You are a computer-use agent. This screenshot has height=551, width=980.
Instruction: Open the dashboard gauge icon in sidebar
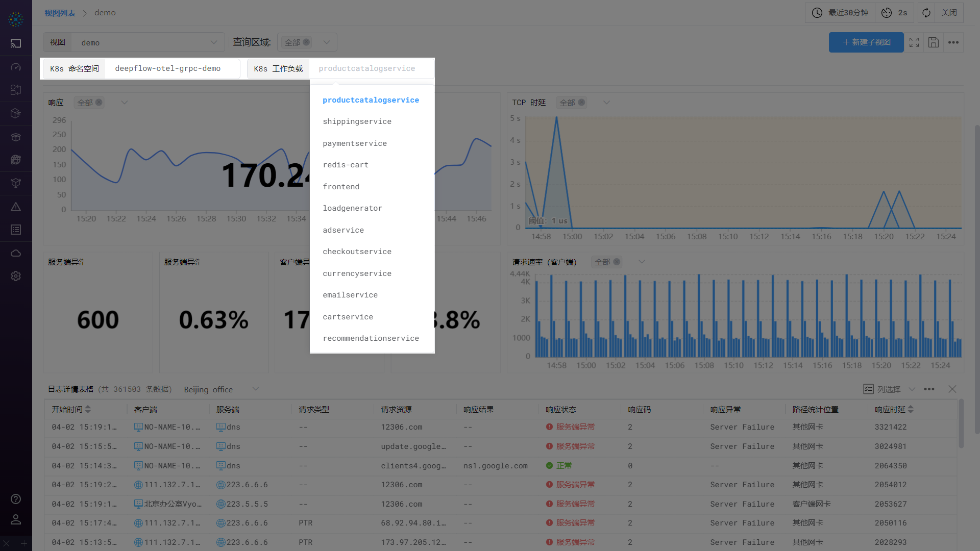[x=15, y=66]
